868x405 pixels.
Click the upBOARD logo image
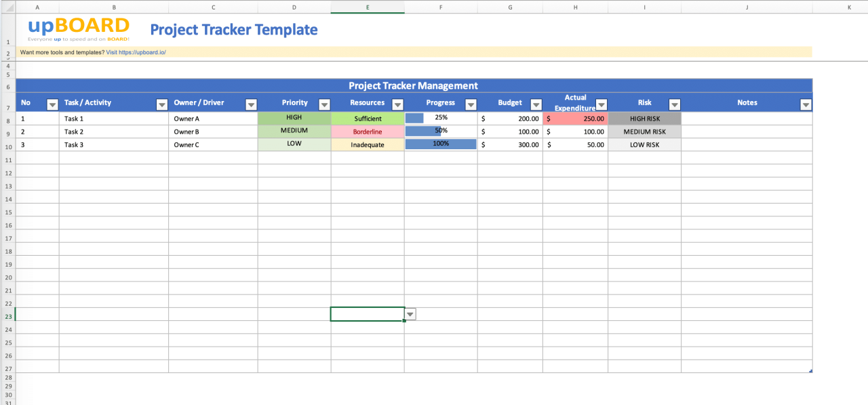tap(78, 29)
